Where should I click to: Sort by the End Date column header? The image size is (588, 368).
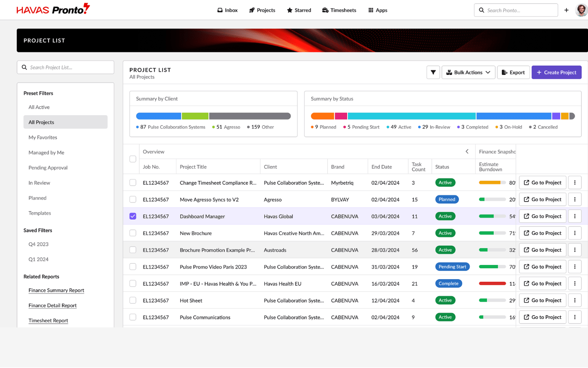(381, 167)
